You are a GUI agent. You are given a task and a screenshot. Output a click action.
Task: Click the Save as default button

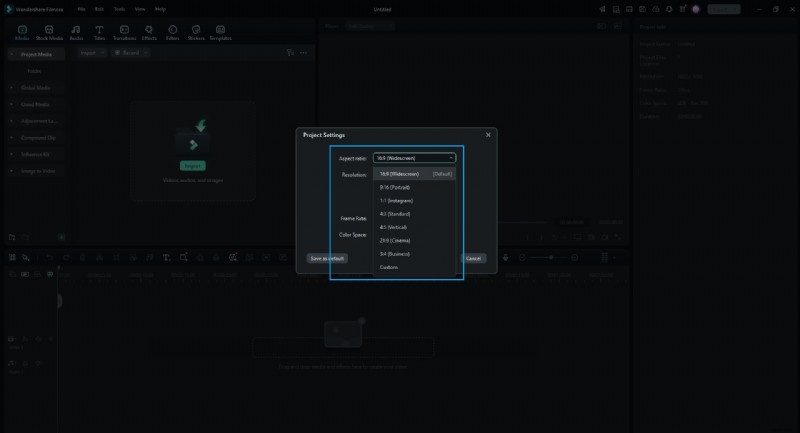(327, 258)
